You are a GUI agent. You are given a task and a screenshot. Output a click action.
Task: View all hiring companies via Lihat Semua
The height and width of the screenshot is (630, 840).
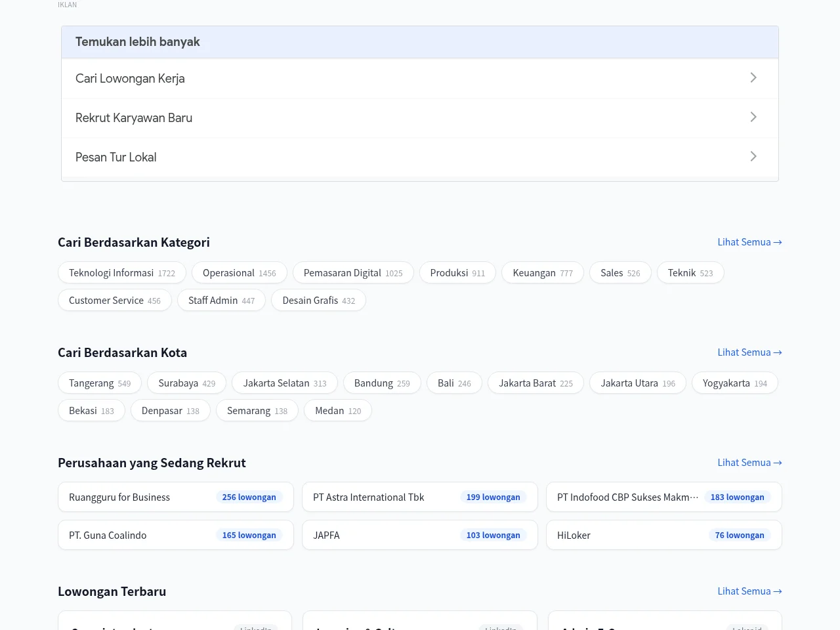749,463
